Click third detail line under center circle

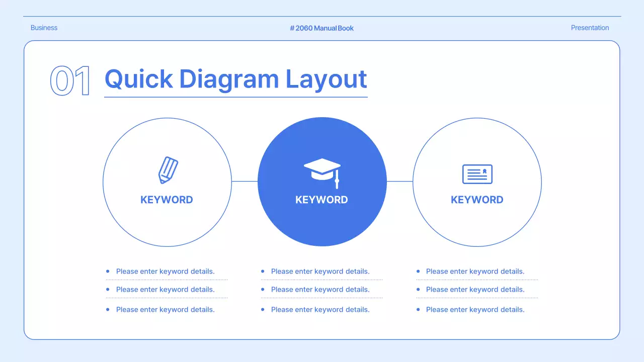(320, 310)
